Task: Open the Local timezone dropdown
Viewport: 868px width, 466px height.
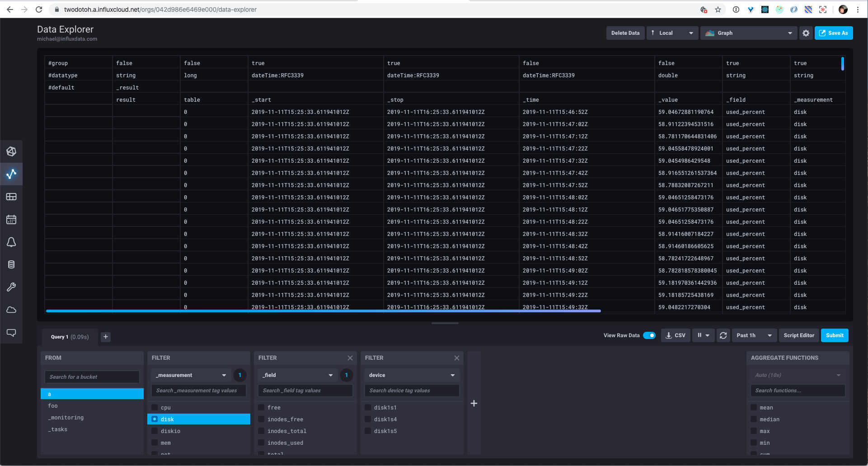Action: point(672,33)
